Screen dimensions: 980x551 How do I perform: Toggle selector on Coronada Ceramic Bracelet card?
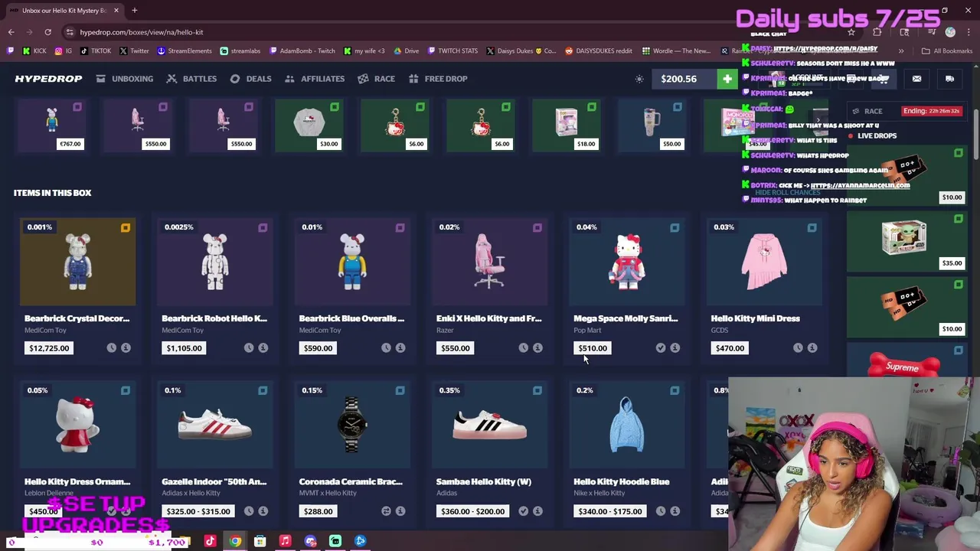tap(400, 390)
